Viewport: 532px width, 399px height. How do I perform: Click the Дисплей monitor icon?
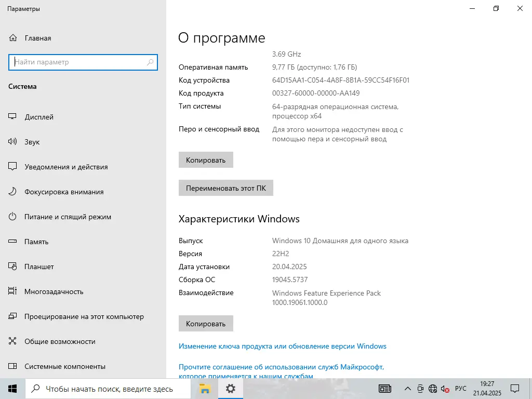(12, 117)
